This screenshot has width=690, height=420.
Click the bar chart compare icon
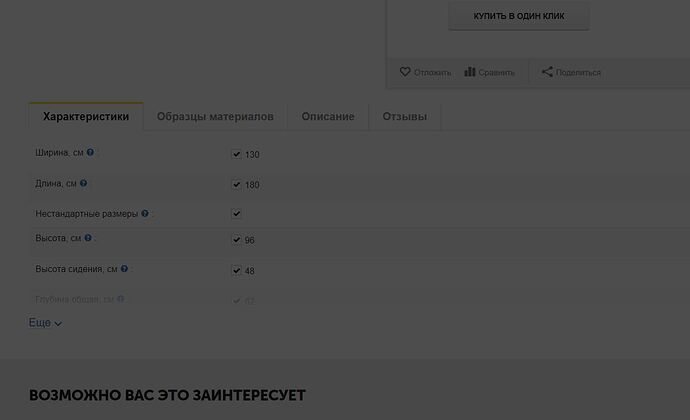(x=470, y=72)
